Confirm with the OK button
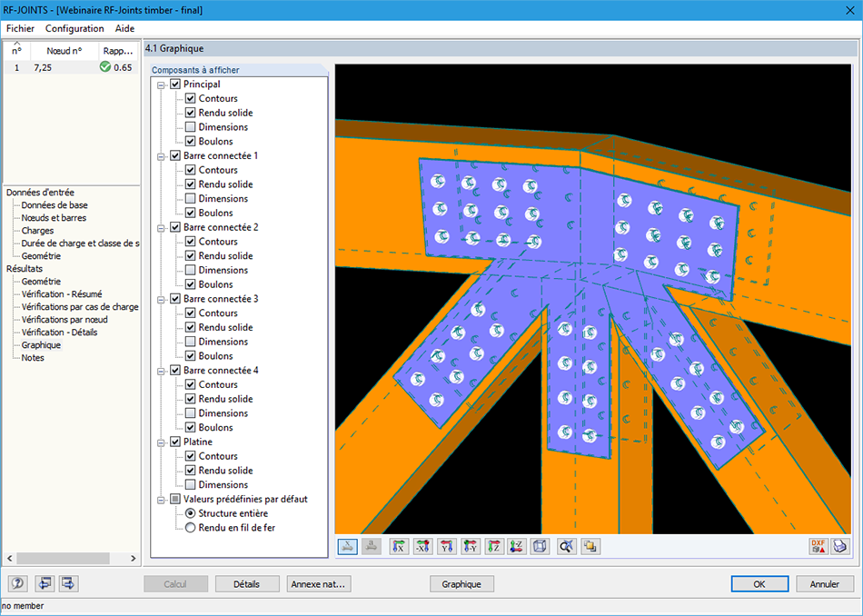 tap(759, 584)
